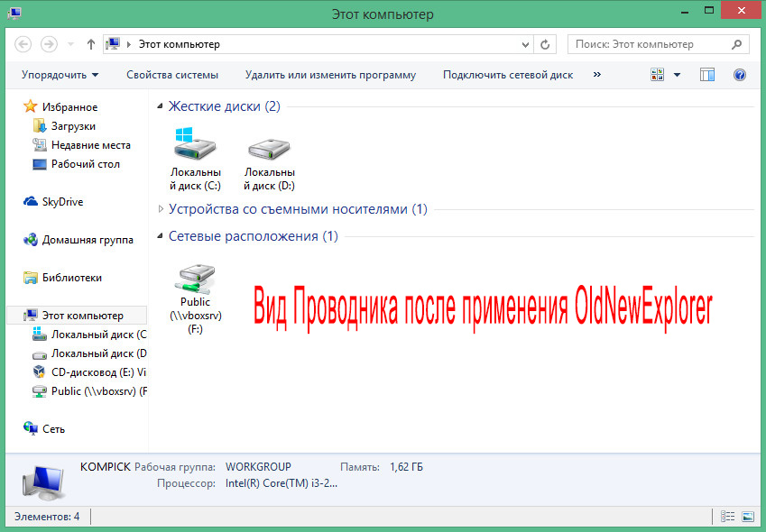Open Local Disk (C:) drive icon
Screen dimensions: 766x532
[195, 159]
